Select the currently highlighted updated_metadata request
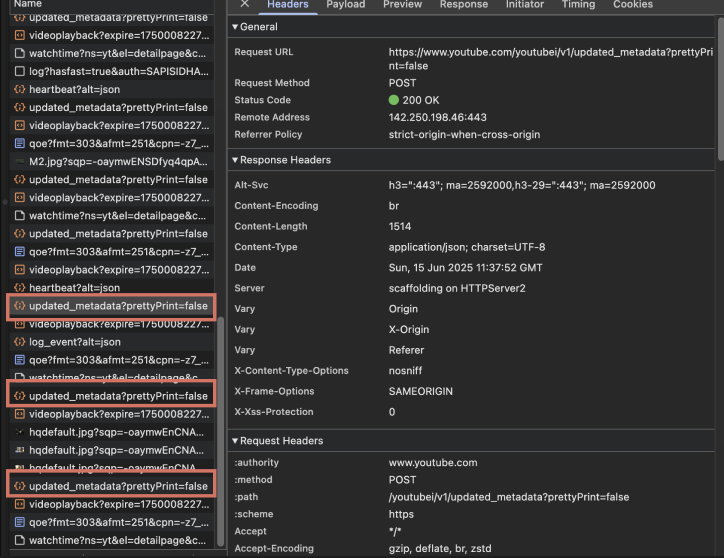The width and height of the screenshot is (724, 558). coord(111,306)
